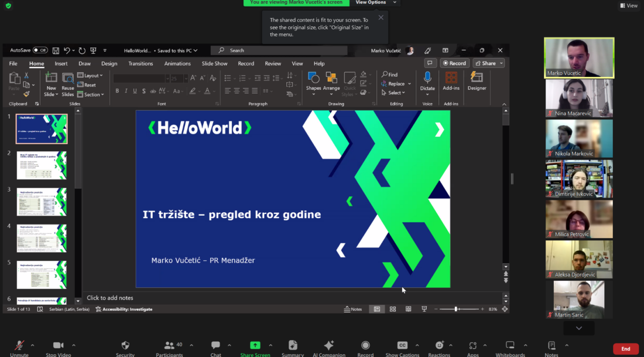Toggle the AutoSave switch
The height and width of the screenshot is (357, 644).
pos(40,50)
